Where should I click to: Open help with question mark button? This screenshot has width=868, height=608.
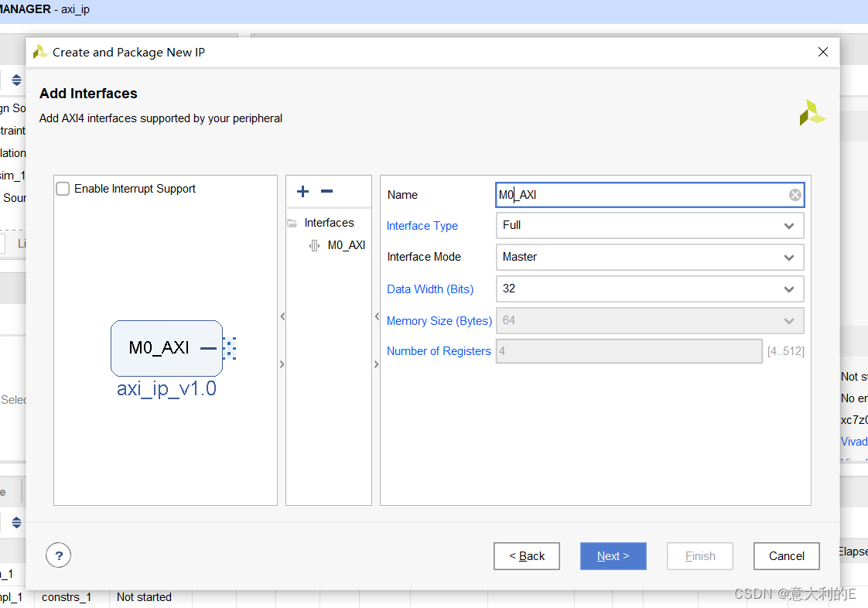click(59, 555)
